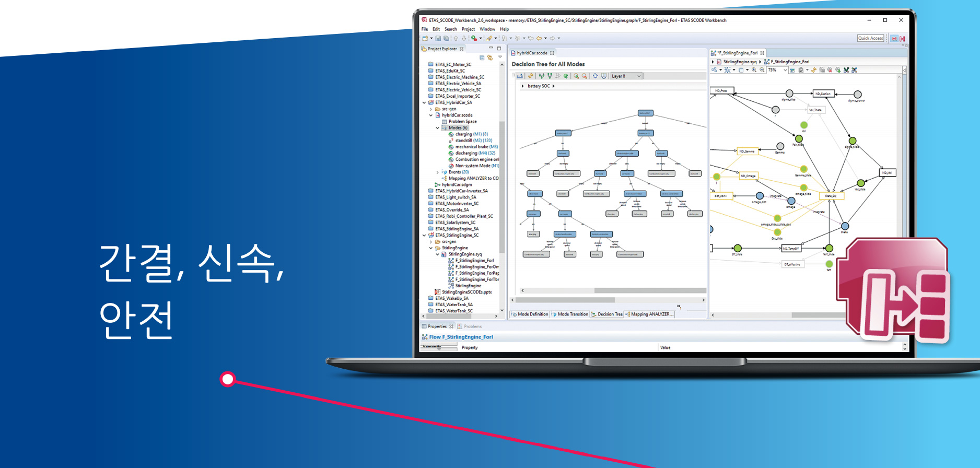Image resolution: width=980 pixels, height=468 pixels.
Task: Click Link with Editor icon in Project Explorer
Action: tap(490, 57)
